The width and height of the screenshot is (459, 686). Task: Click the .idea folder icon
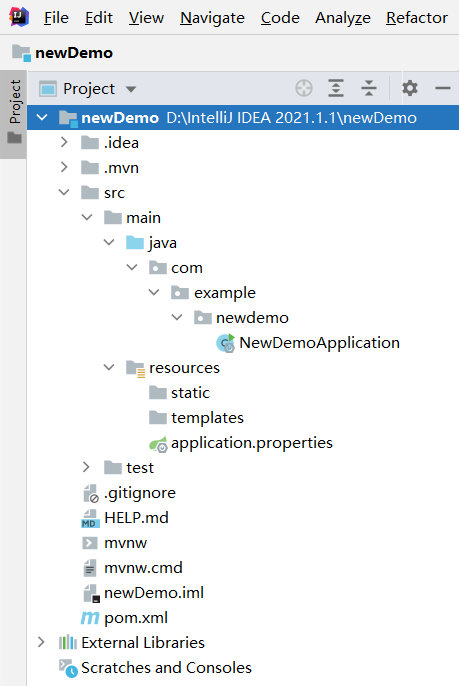(90, 143)
